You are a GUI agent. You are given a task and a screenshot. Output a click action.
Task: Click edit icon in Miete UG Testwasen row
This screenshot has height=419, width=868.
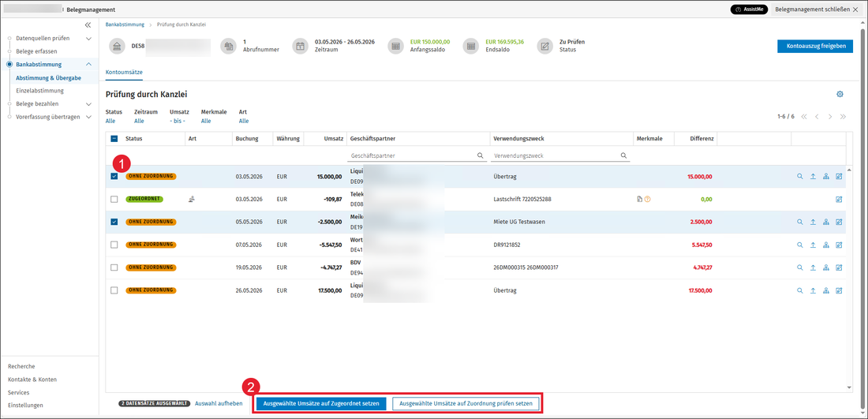click(839, 222)
